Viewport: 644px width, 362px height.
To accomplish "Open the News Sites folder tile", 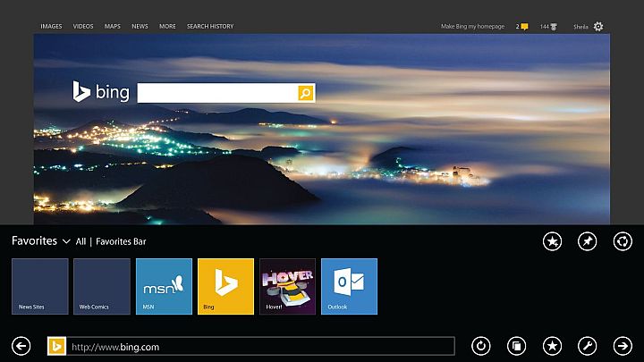I will (x=40, y=287).
